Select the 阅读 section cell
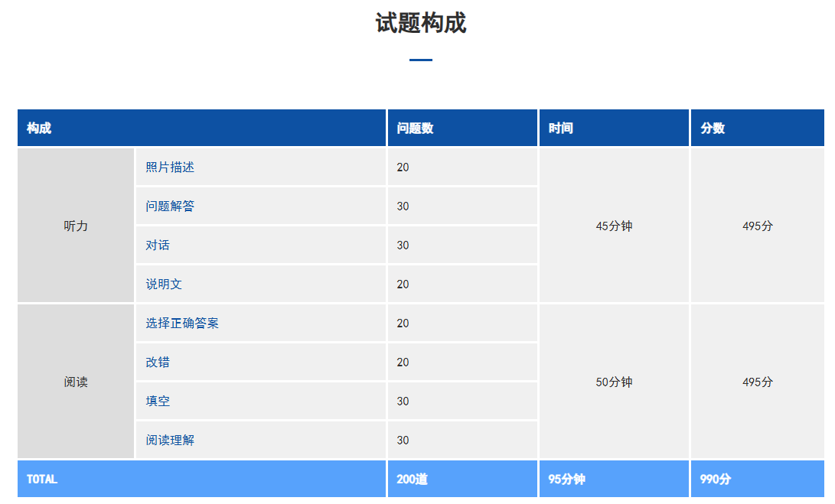 pyautogui.click(x=76, y=382)
